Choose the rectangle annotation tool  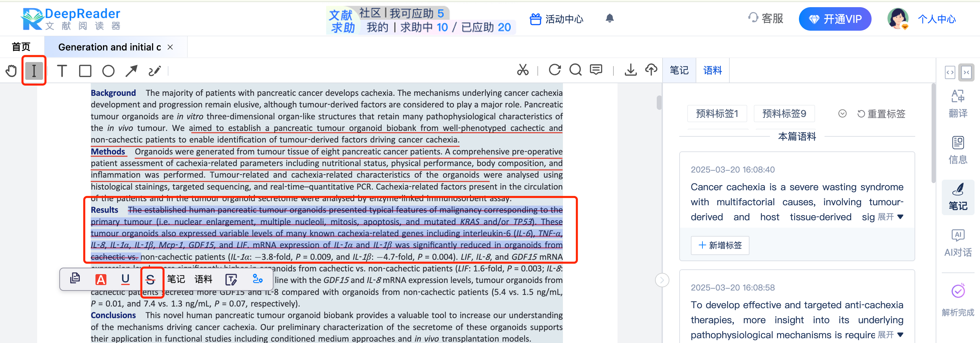pos(85,70)
